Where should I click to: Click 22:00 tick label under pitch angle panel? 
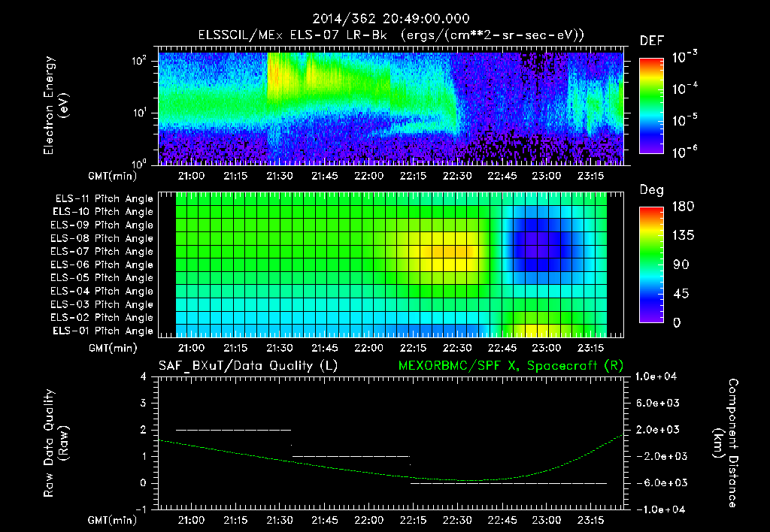point(368,349)
